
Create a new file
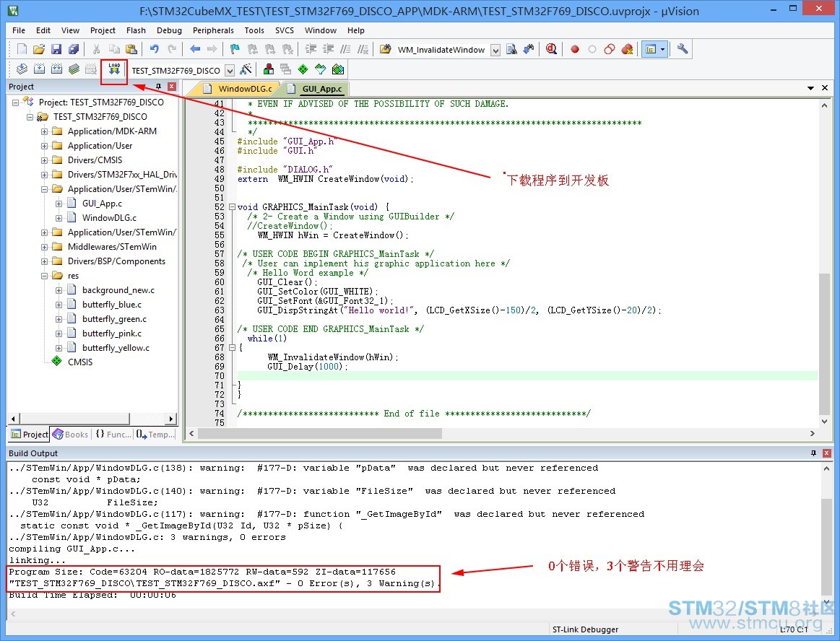coord(22,49)
